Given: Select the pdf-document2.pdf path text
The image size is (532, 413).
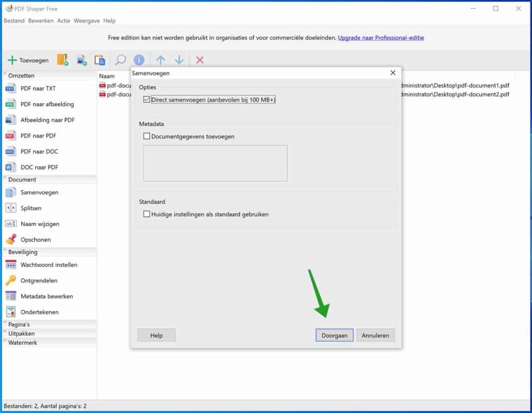Looking at the screenshot, I should click(x=455, y=94).
